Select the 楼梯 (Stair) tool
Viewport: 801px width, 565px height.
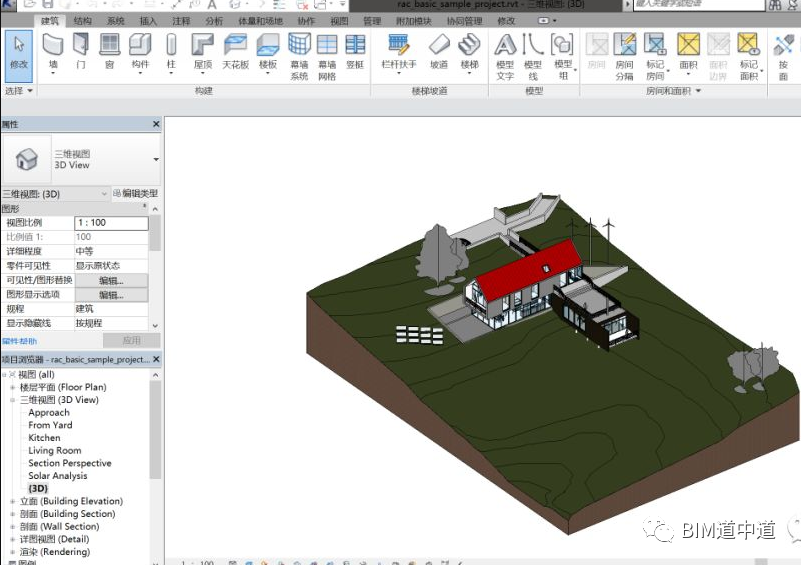[469, 52]
